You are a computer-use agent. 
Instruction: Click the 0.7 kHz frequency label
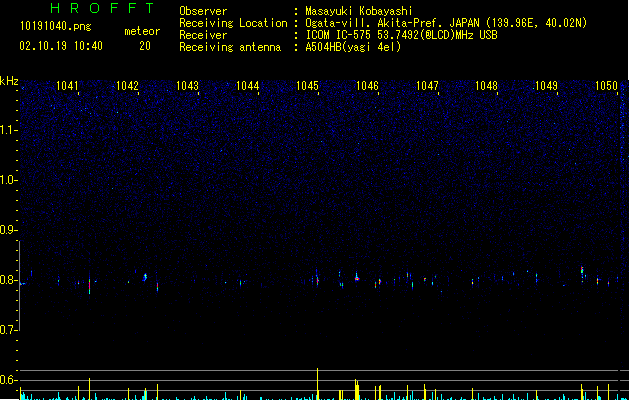[8, 330]
